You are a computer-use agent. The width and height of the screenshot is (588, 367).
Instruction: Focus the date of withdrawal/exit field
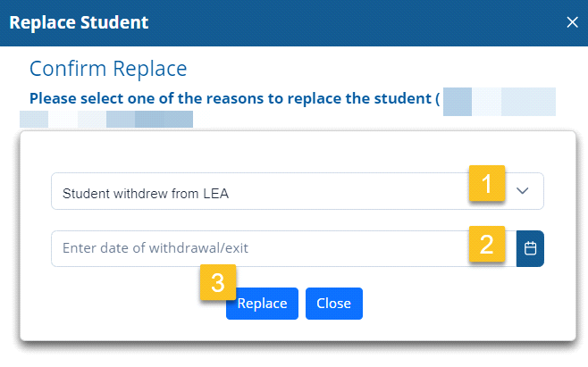click(x=259, y=248)
